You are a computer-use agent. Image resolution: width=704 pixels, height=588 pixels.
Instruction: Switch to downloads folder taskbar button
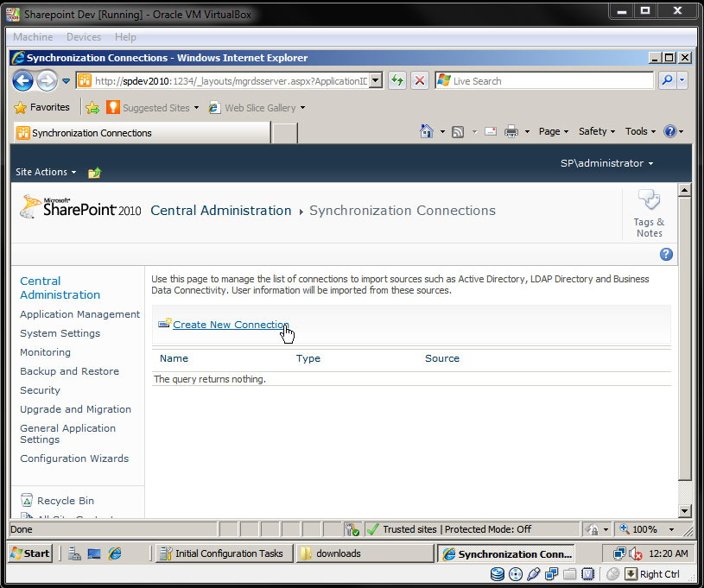pyautogui.click(x=365, y=553)
